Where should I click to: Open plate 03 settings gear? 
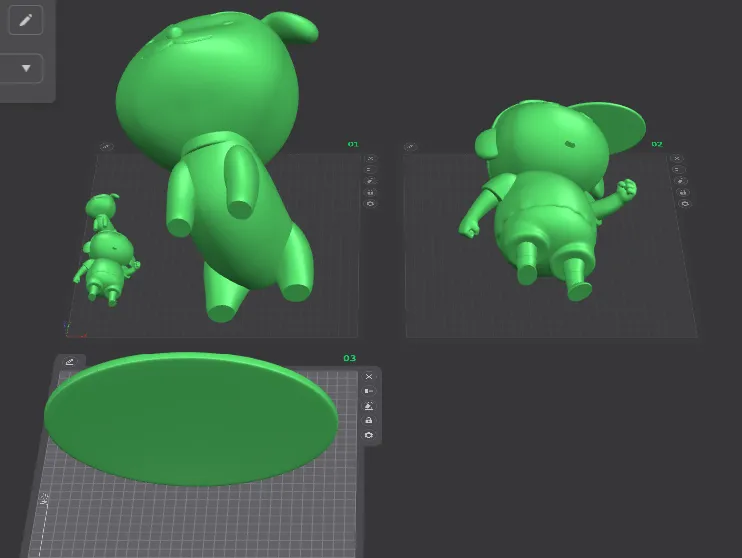[x=369, y=435]
